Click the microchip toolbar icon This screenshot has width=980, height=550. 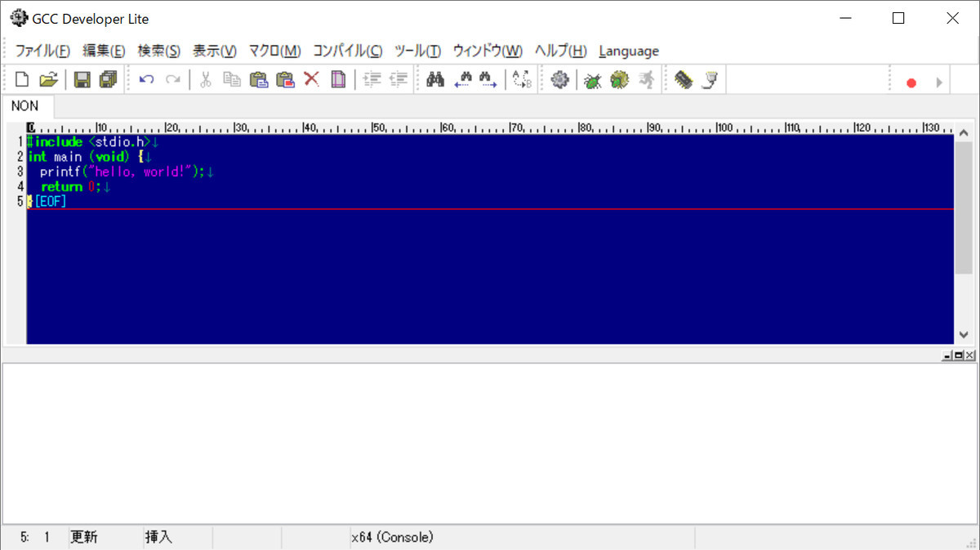pos(684,80)
